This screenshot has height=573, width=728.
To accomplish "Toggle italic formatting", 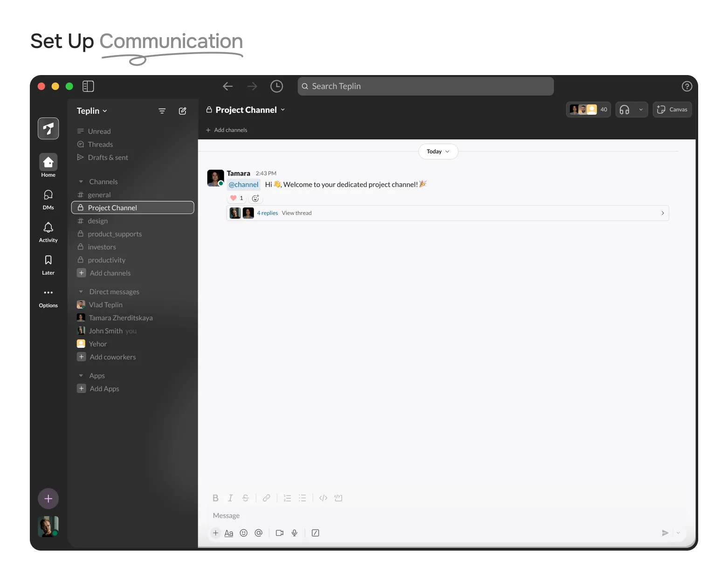I will tap(230, 498).
